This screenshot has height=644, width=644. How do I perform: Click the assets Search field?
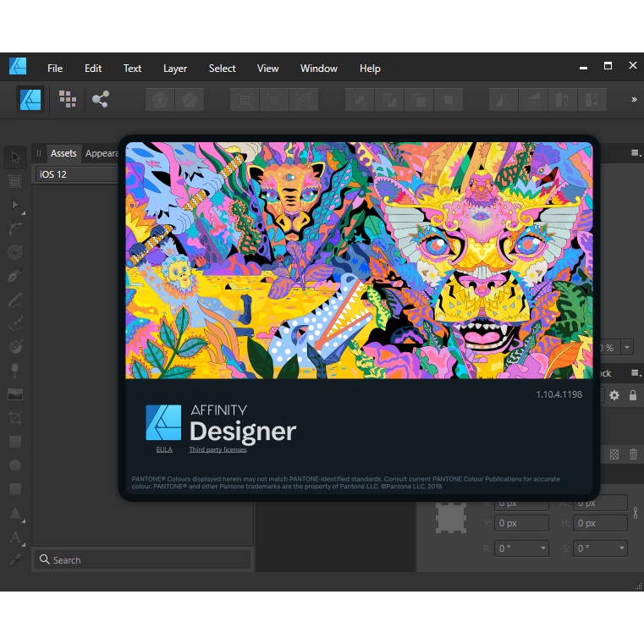pos(144,560)
